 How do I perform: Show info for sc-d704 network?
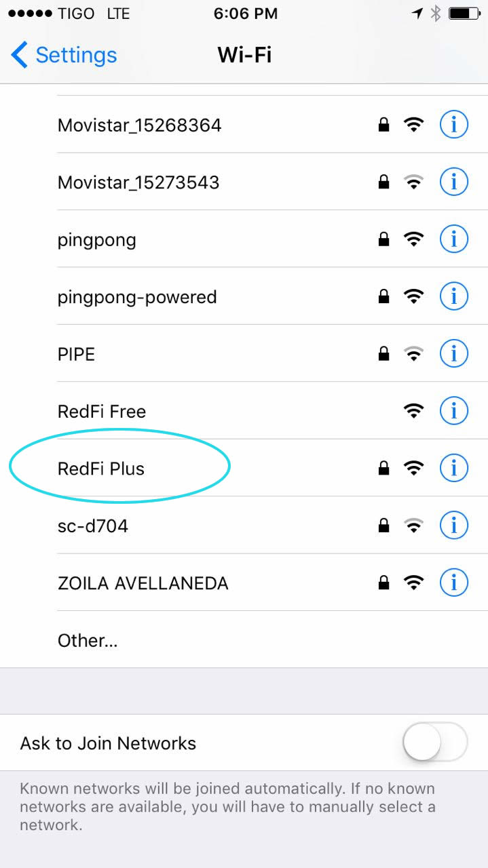coord(454,524)
